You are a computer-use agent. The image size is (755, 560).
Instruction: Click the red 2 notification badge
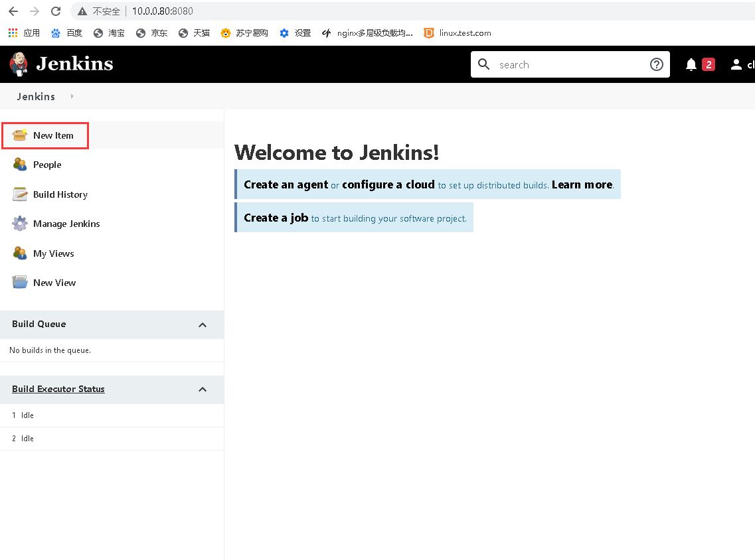pyautogui.click(x=709, y=64)
